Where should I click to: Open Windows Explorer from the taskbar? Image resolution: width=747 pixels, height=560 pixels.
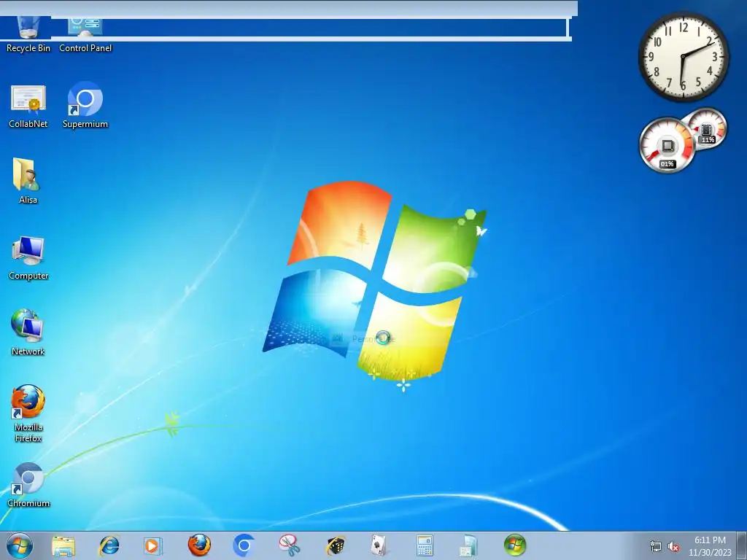[63, 545]
